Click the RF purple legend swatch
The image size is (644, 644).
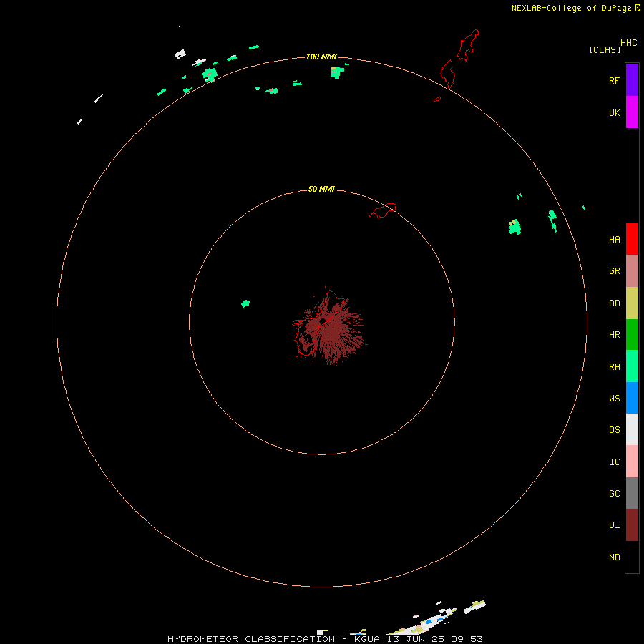click(x=632, y=80)
